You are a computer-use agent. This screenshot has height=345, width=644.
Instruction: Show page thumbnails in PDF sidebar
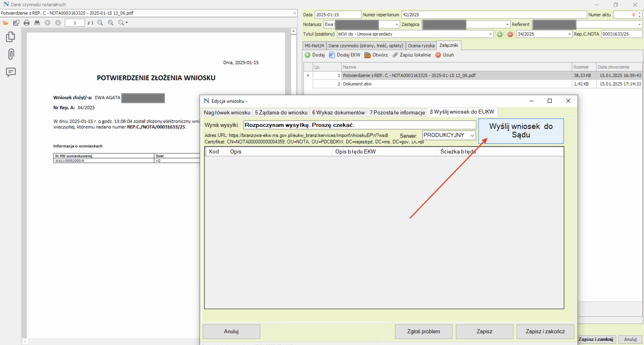(10, 37)
